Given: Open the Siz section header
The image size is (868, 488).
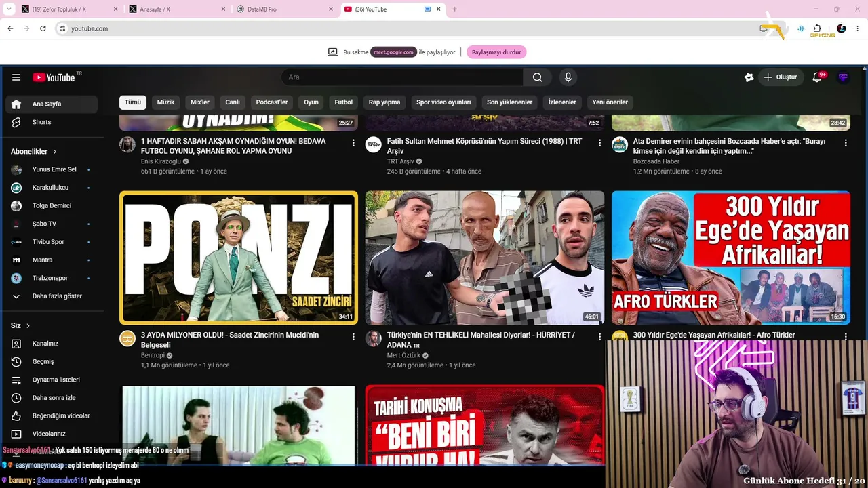Looking at the screenshot, I should pos(20,326).
